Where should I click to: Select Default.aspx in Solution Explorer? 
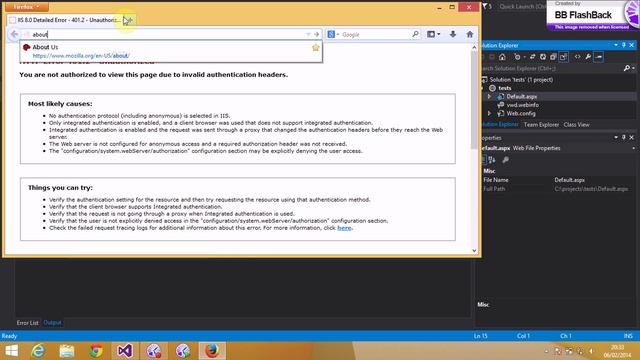coord(522,97)
